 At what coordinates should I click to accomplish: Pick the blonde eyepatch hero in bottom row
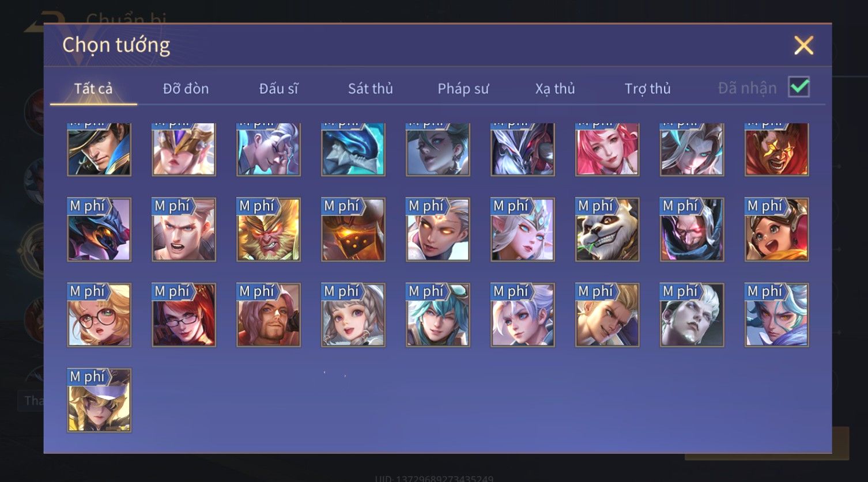click(x=99, y=400)
